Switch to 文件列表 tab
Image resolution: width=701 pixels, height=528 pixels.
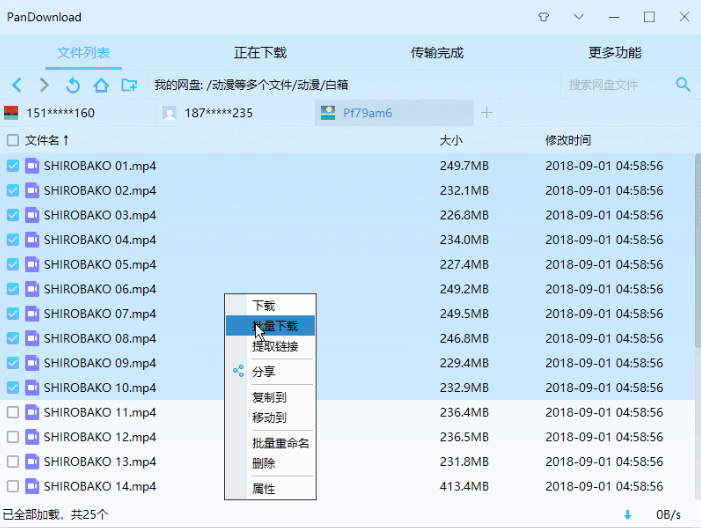pos(84,53)
